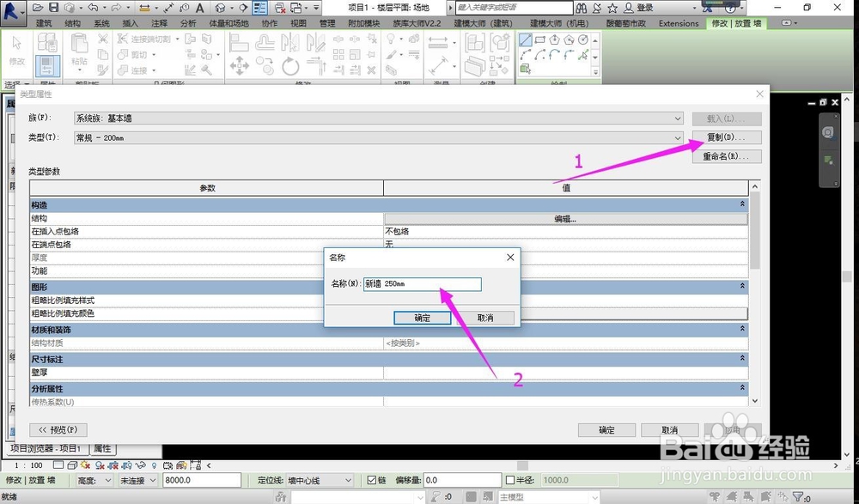Toggle the 链 (Chain) checkbox
This screenshot has width=859, height=504.
pyautogui.click(x=372, y=480)
